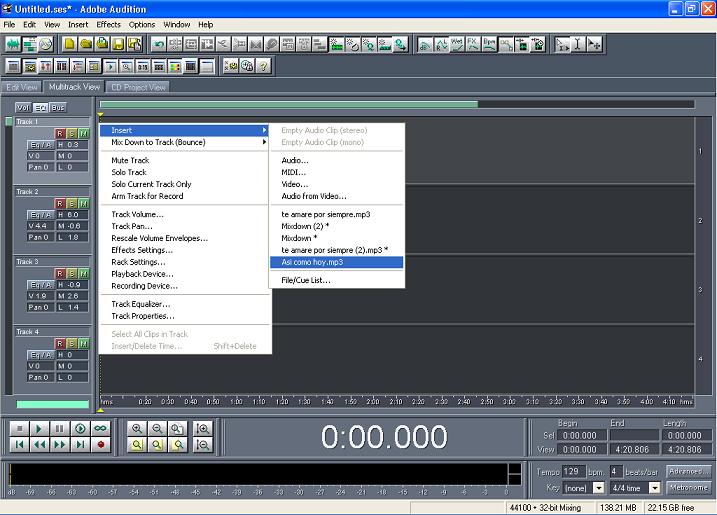Click the Rewind transport button
The image size is (717, 515).
pos(39,445)
